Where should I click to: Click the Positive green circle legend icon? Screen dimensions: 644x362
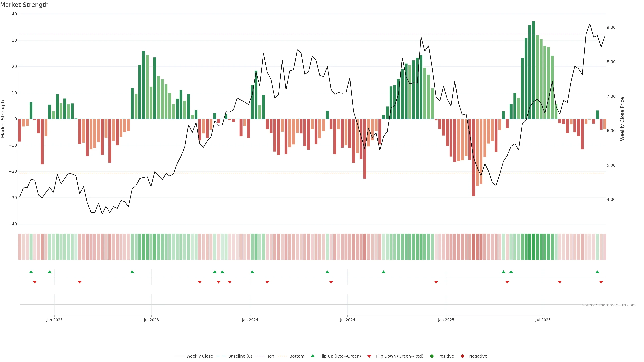[x=432, y=356]
